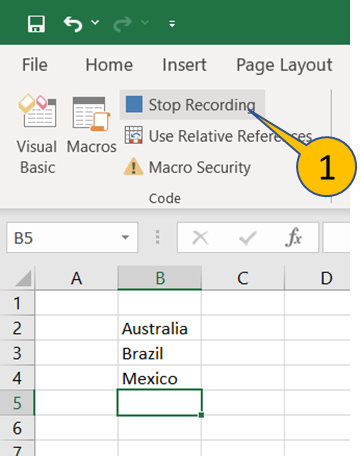
Task: Open Customize Quick Access Toolbar dropdown
Action: 172,24
